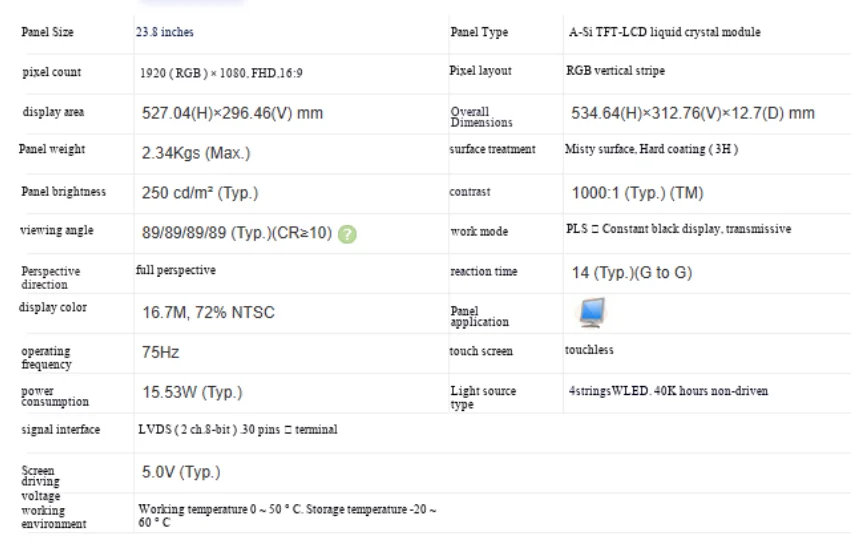Select the 'Panel application' label
851x544 pixels.
pos(480,317)
